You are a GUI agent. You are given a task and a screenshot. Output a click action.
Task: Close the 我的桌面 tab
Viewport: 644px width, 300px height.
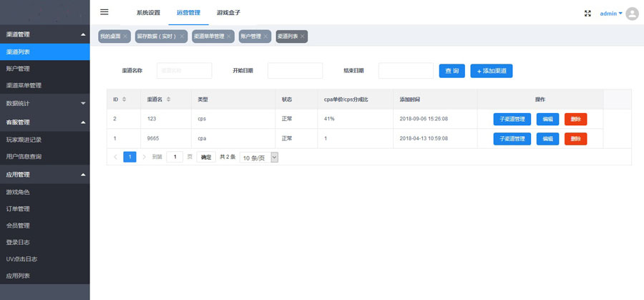(x=126, y=36)
